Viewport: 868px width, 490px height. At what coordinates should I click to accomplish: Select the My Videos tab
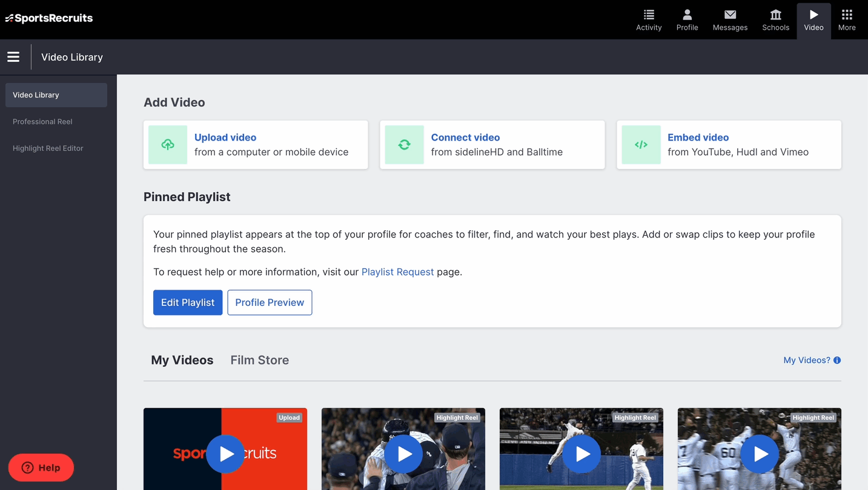[x=182, y=360]
